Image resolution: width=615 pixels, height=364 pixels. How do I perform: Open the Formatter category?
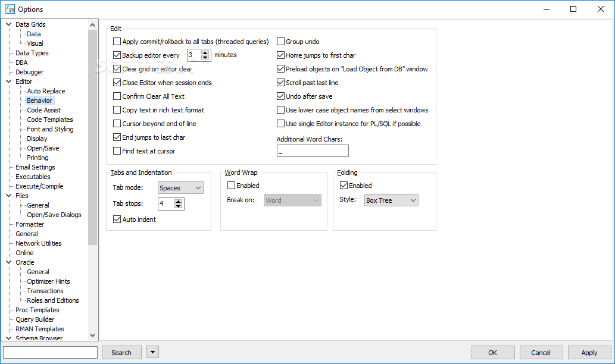30,224
